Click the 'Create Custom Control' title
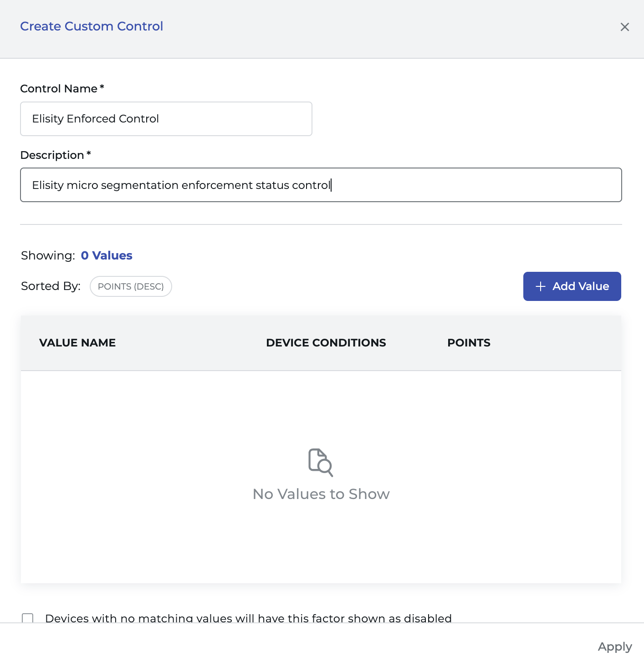 [92, 26]
